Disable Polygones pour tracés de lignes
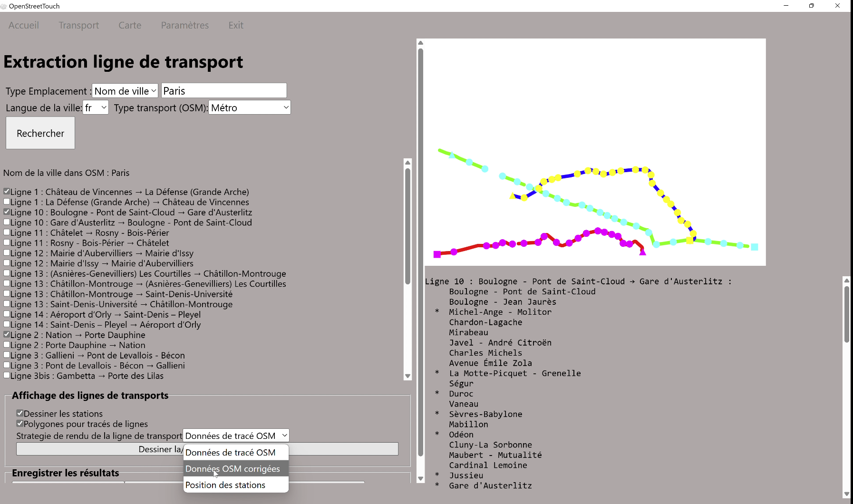Image resolution: width=853 pixels, height=504 pixels. click(x=20, y=423)
